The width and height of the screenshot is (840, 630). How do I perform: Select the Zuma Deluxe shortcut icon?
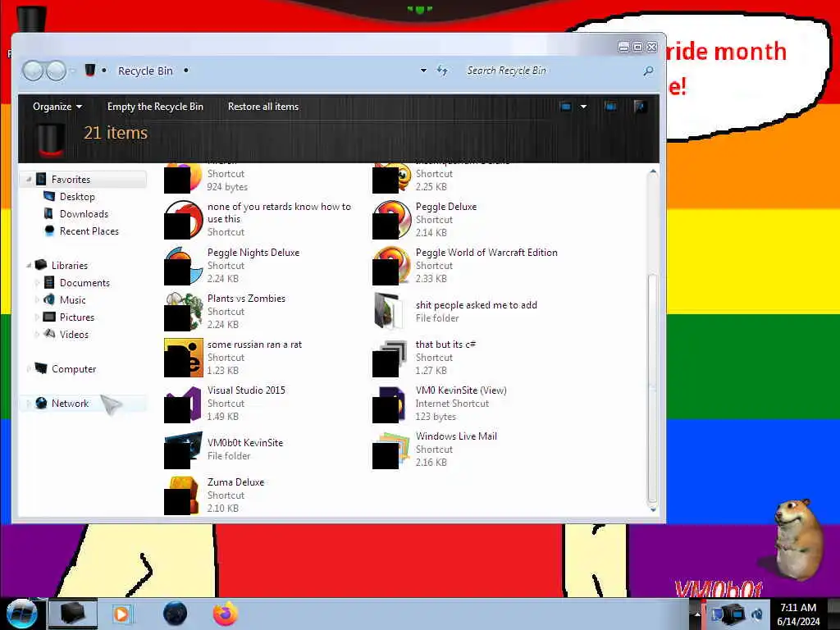tap(183, 495)
